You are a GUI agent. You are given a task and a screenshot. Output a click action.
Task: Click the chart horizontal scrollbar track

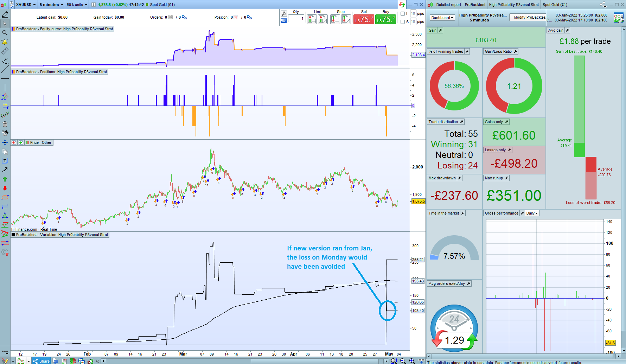[245, 361]
